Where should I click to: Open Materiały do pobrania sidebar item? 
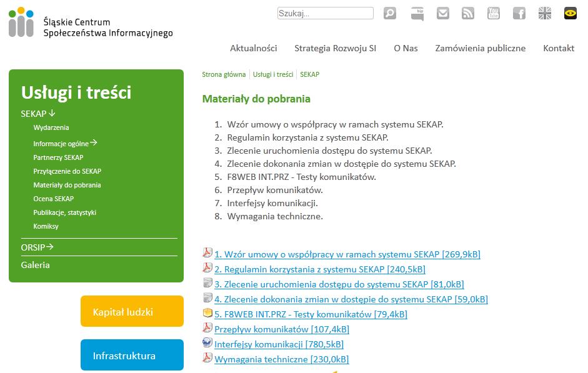pyautogui.click(x=67, y=185)
